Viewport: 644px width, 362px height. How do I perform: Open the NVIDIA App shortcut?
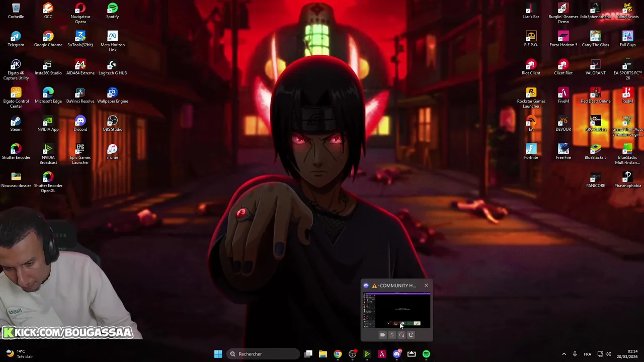(48, 124)
